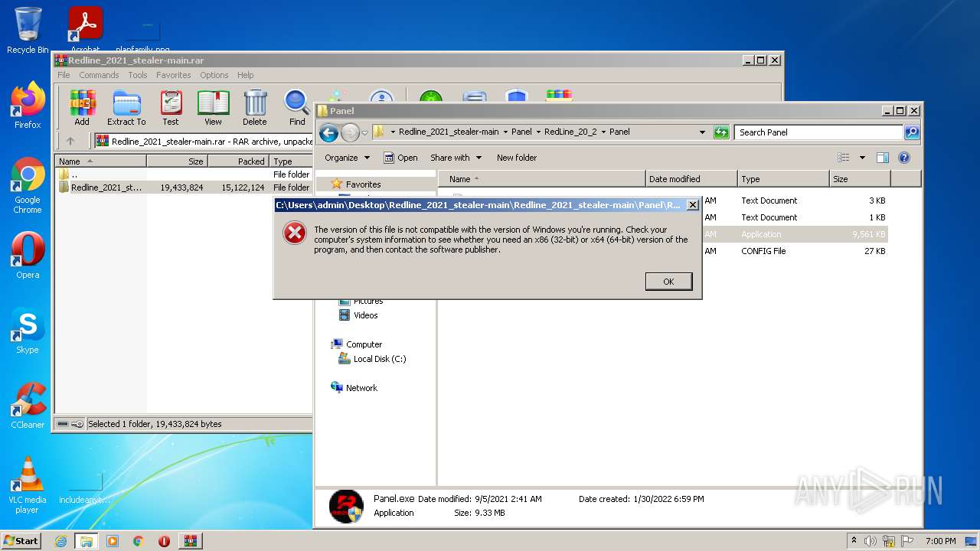Click Open in the Explorer command bar
The image size is (980, 551).
click(x=400, y=158)
